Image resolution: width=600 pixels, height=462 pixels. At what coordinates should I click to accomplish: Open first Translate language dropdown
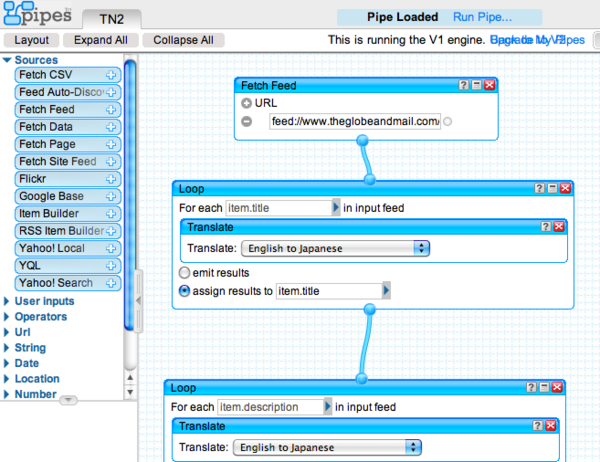point(335,248)
